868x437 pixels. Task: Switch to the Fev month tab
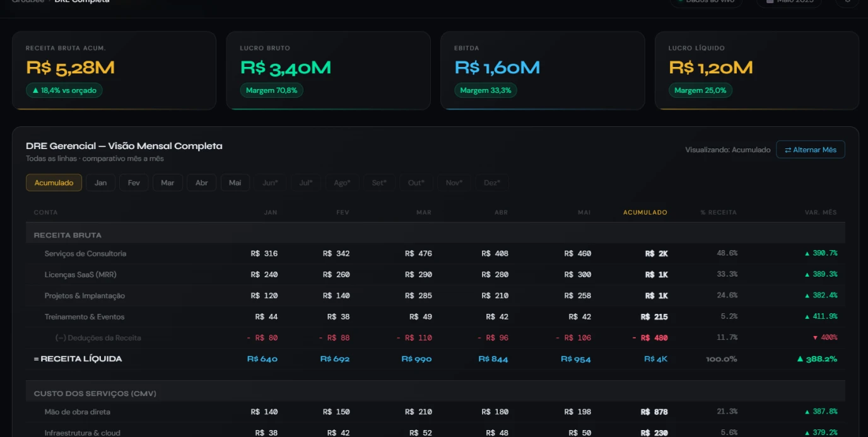click(x=134, y=183)
